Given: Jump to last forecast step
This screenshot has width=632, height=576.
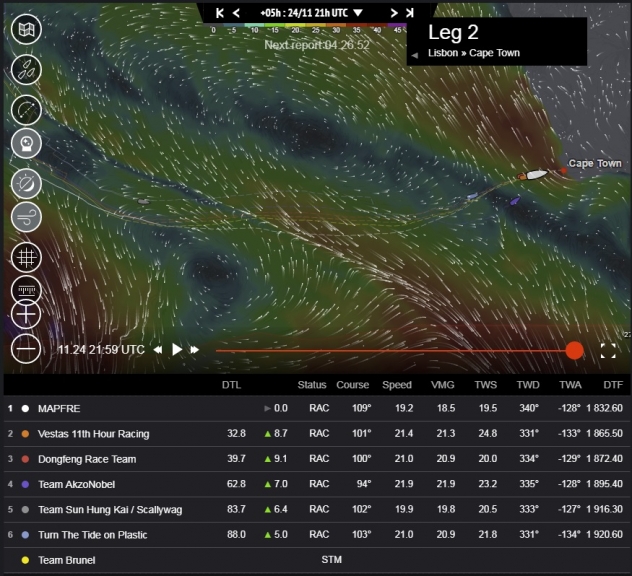Looking at the screenshot, I should point(410,13).
